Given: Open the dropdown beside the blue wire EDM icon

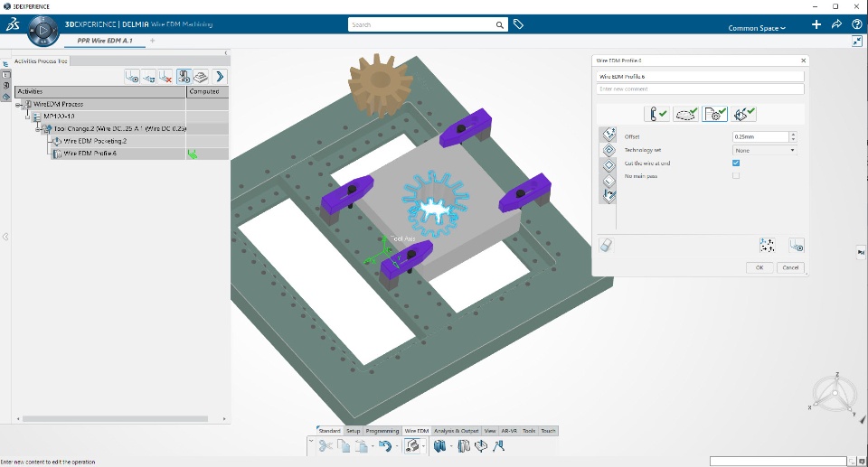Looking at the screenshot, I should (x=451, y=446).
